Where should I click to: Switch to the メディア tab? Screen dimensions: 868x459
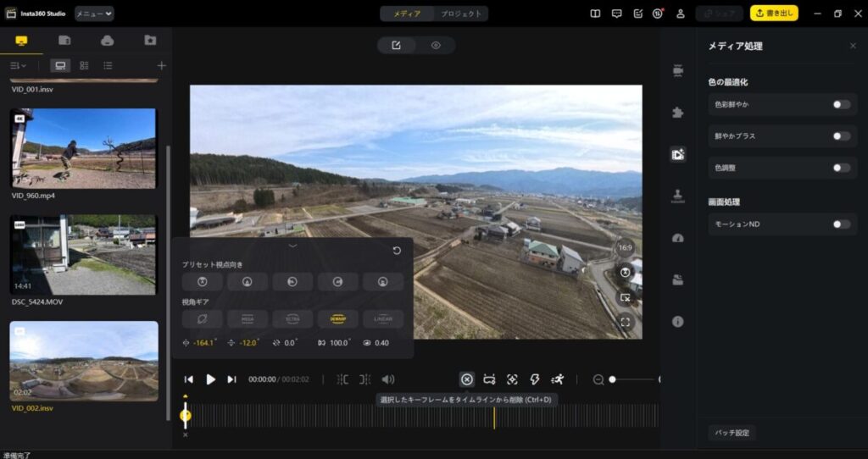click(x=407, y=14)
